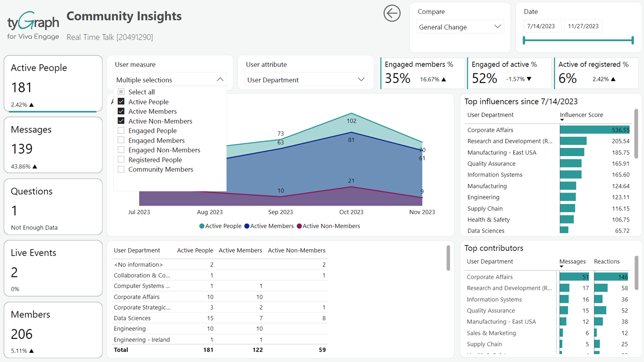Open the Members card
This screenshot has width=644, height=362.
53,329
